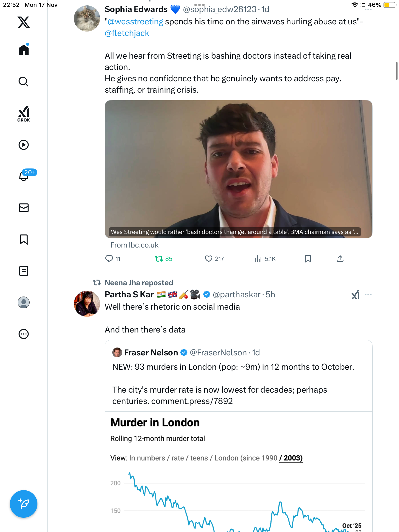Open direct messages envelope icon
The image size is (399, 532).
click(x=24, y=208)
